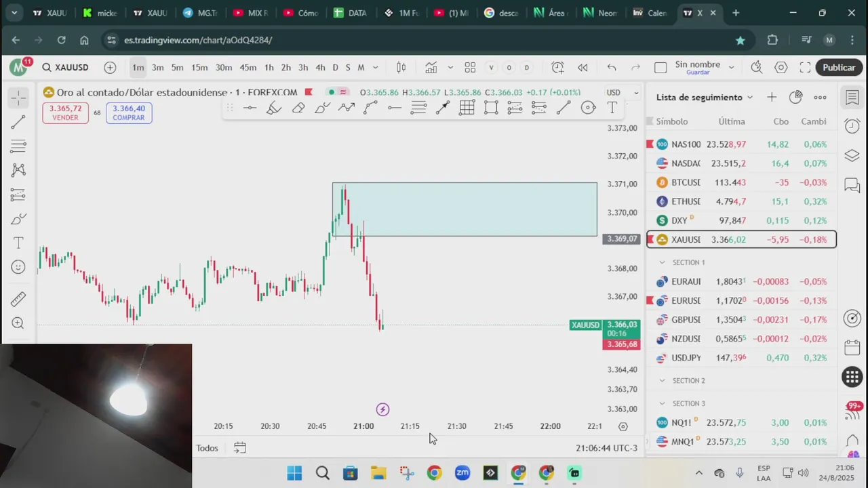The height and width of the screenshot is (488, 868).
Task: Pick the grid box tool in favorites bar
Action: (x=467, y=108)
